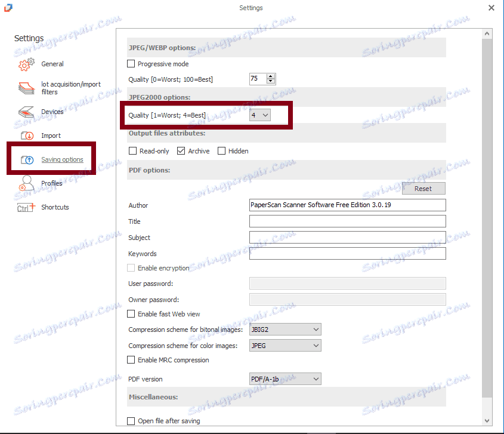Open the General settings section
504x434 pixels.
coord(52,64)
